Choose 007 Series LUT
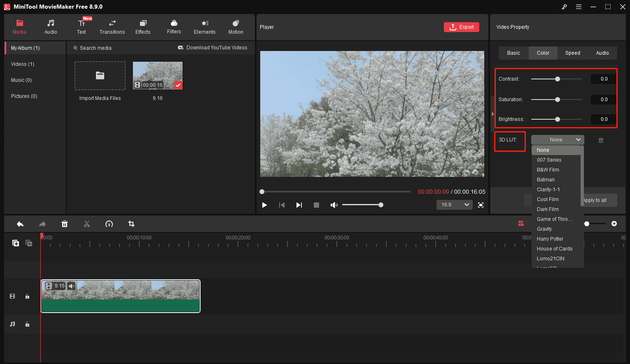630x364 pixels. coord(556,160)
